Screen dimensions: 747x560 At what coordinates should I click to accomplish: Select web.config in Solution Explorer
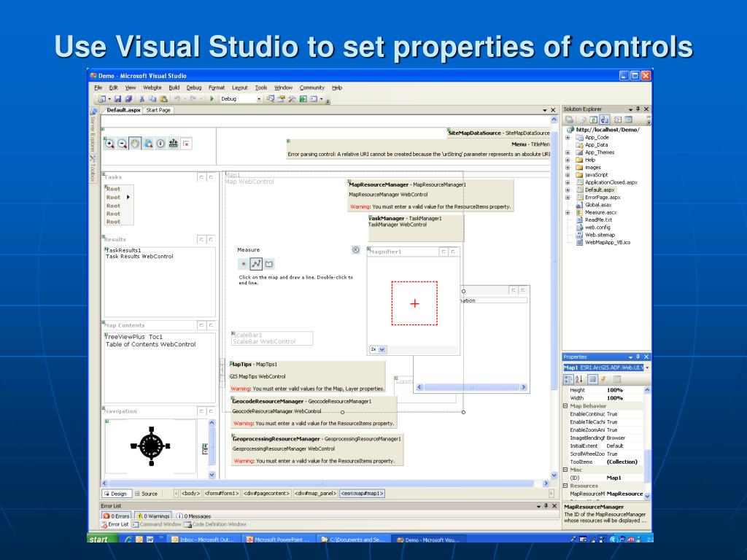(597, 227)
